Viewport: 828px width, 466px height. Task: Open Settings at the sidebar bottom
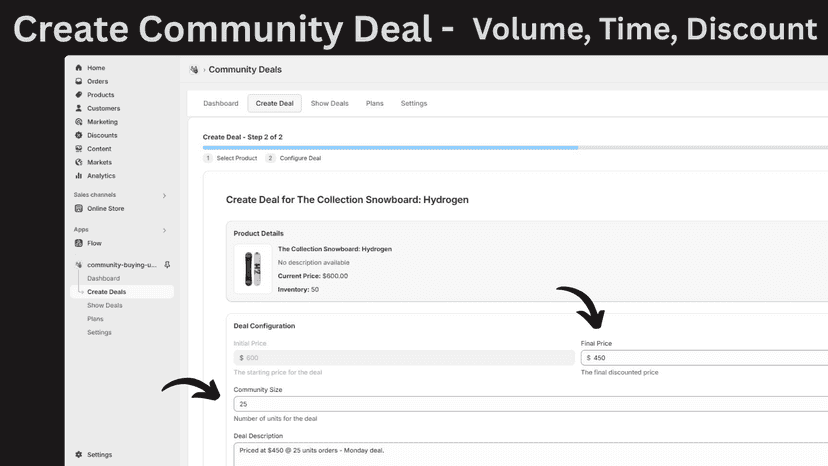[99, 454]
